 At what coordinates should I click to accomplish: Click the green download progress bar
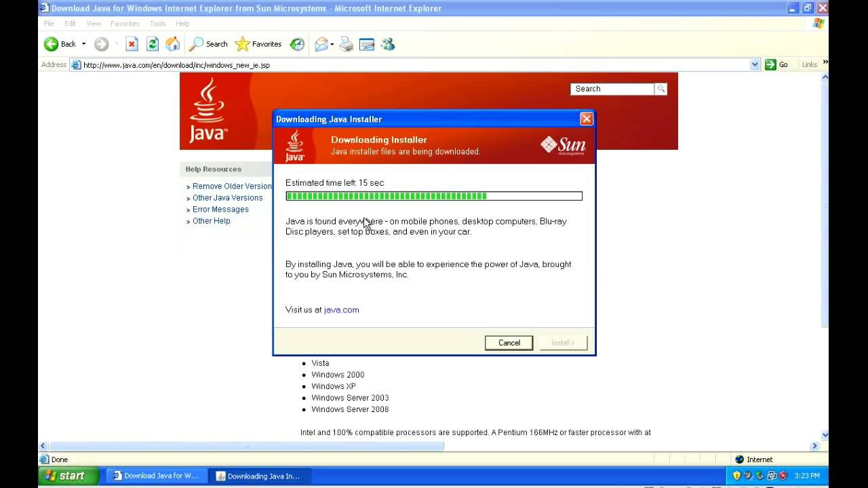click(434, 196)
